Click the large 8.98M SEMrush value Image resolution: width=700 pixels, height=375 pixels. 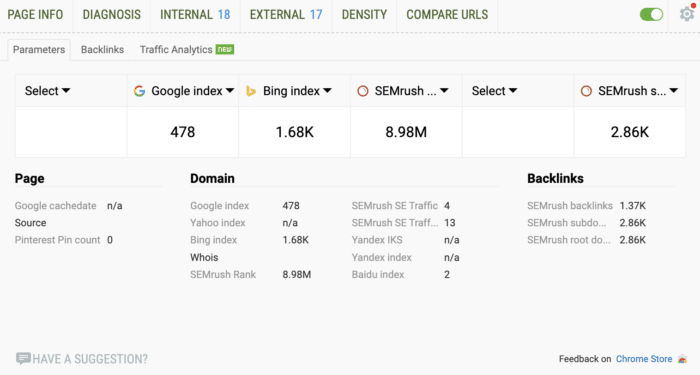coord(406,132)
